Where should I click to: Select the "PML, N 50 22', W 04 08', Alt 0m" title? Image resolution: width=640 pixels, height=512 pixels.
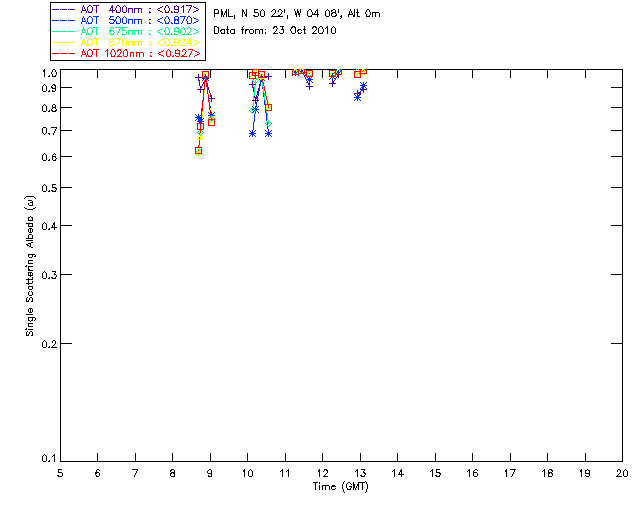click(297, 14)
